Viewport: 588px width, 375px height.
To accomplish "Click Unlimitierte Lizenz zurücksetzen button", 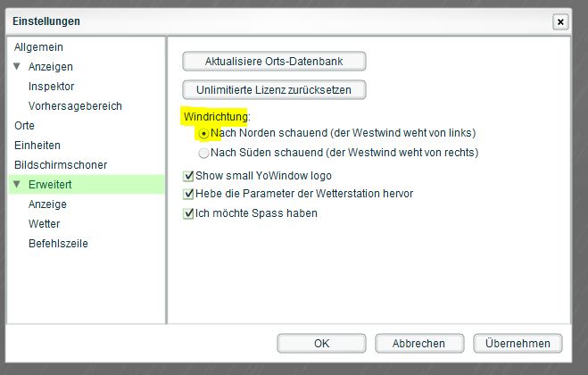I will [274, 89].
